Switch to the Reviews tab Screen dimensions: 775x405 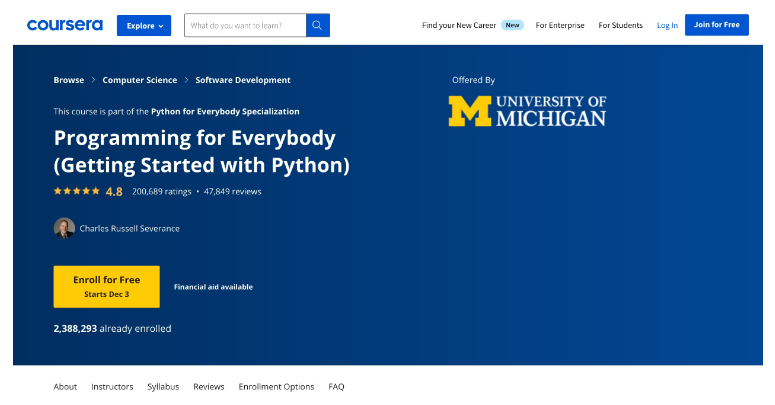pos(209,387)
